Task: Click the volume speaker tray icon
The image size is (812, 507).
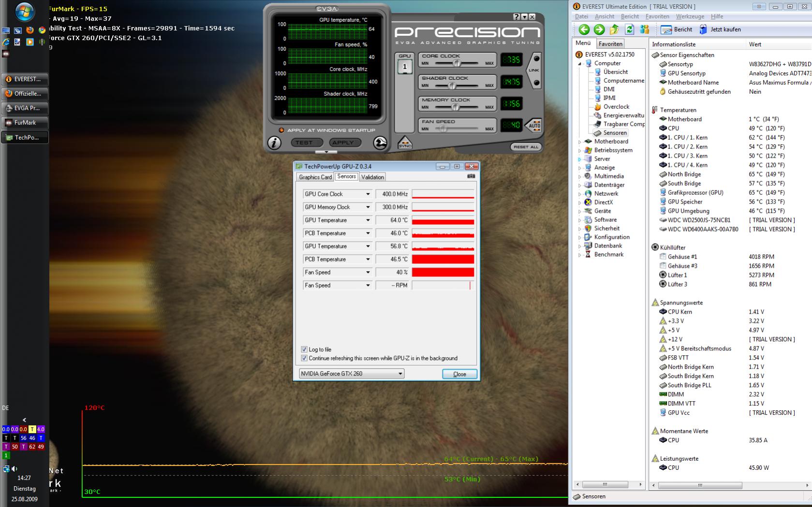Action: point(15,469)
